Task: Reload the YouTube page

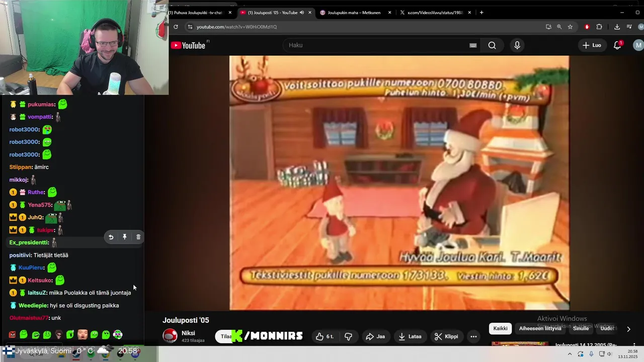Action: [x=176, y=27]
